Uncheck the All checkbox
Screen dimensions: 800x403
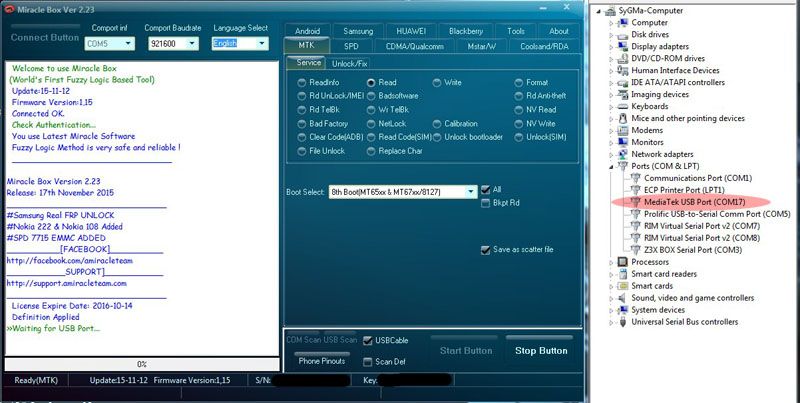[486, 190]
